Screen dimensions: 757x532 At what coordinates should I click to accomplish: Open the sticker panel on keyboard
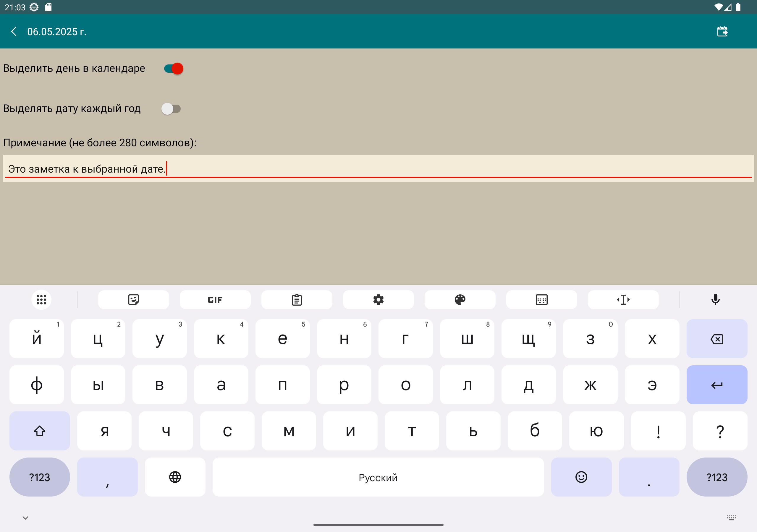134,300
